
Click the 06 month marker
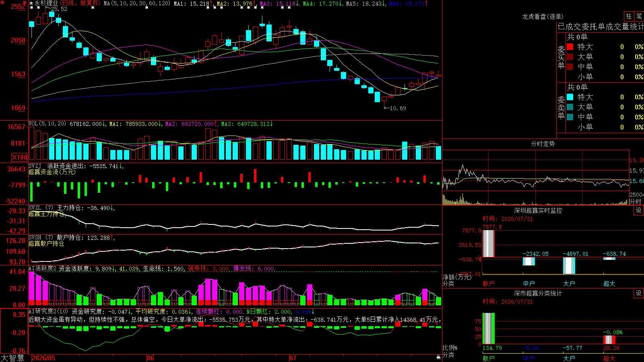[151, 358]
